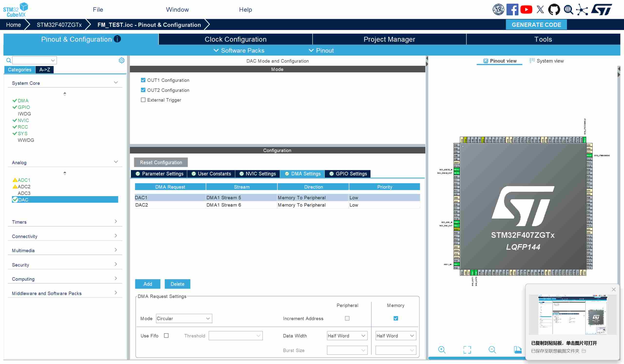The height and width of the screenshot is (364, 624).
Task: Click the Add DMA request button
Action: (147, 284)
